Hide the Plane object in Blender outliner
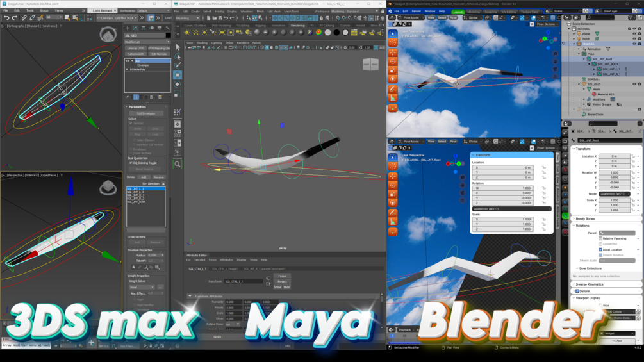 coord(634,34)
